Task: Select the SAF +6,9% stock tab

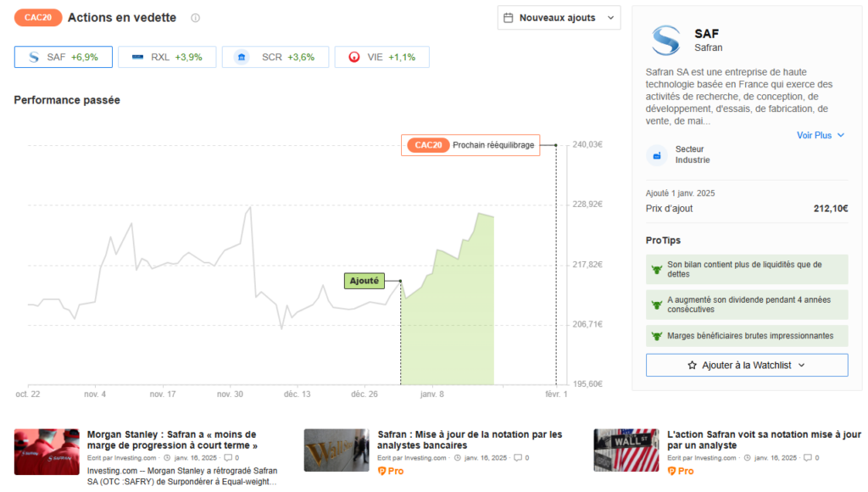Action: 63,57
